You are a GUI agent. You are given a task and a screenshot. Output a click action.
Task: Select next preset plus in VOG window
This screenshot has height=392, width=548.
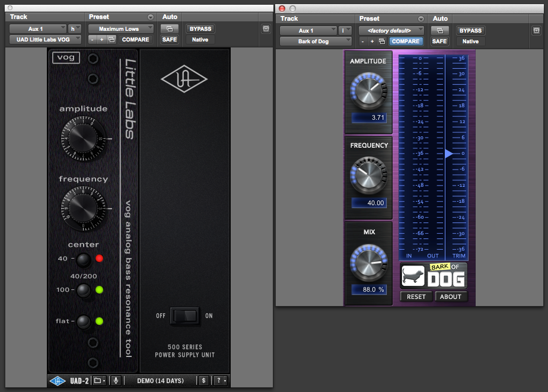tap(101, 40)
